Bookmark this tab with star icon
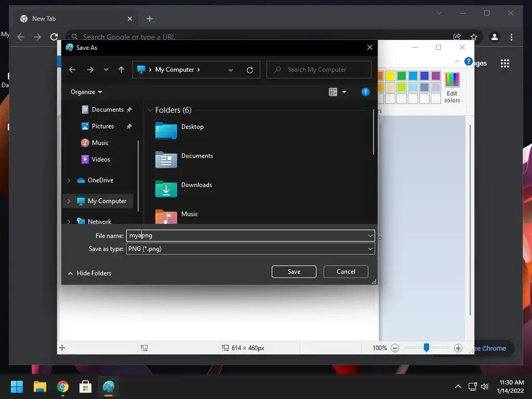 click(x=474, y=37)
